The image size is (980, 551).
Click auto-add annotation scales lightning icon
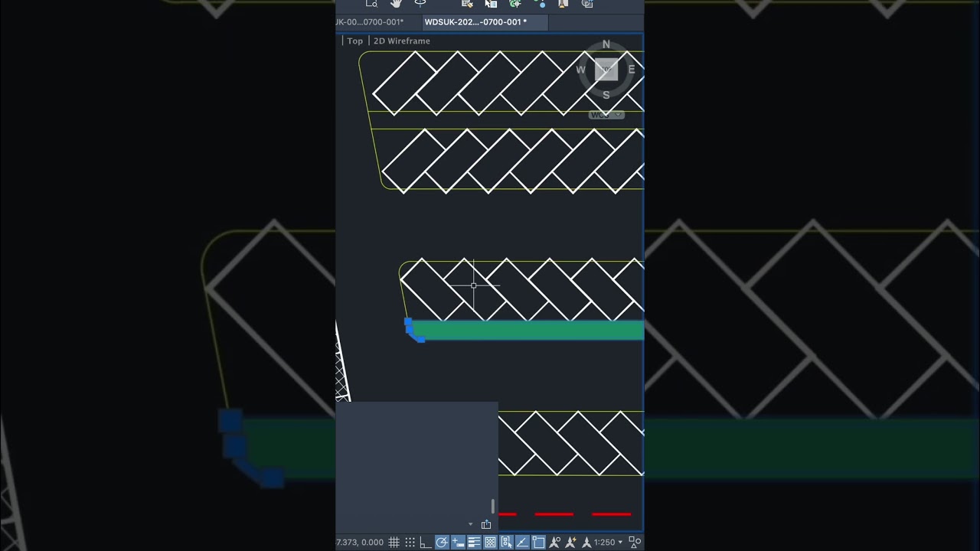[570, 543]
